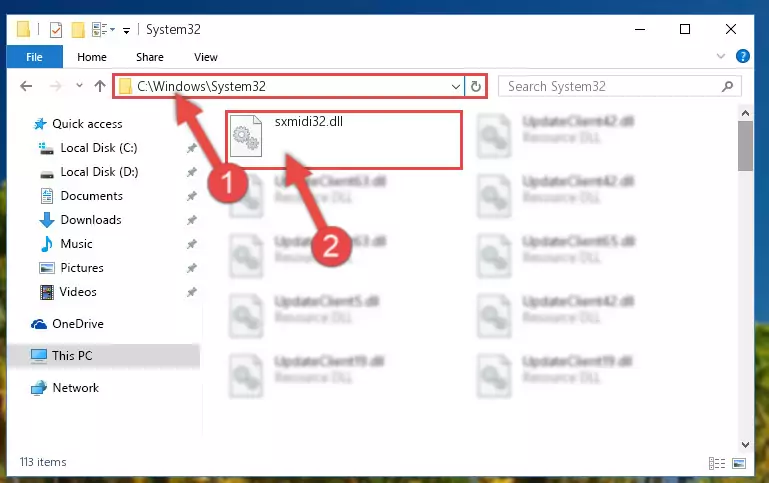
Task: Expand the ribbon with the chevron
Action: 720,56
